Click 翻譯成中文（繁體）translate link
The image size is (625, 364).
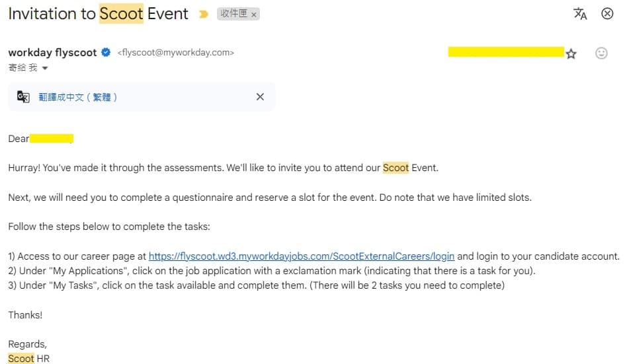point(78,97)
